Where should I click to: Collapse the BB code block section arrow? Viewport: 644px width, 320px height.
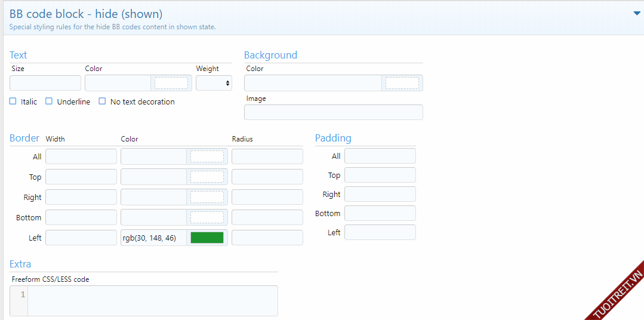(636, 14)
